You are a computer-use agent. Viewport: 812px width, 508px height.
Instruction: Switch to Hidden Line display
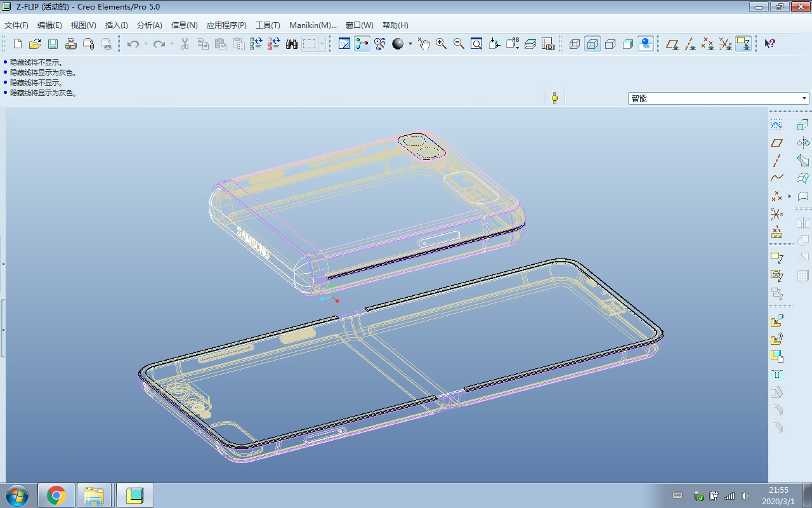(593, 44)
